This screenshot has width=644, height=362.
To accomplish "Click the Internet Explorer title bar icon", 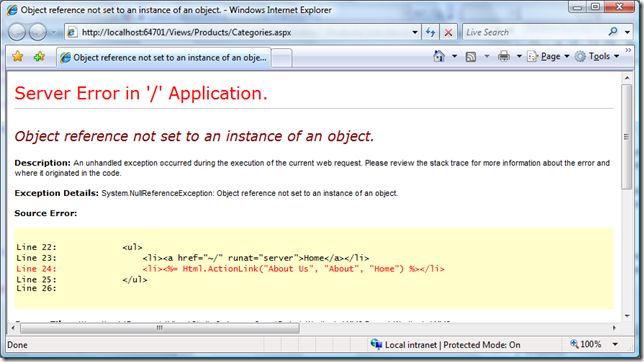I will click(12, 10).
